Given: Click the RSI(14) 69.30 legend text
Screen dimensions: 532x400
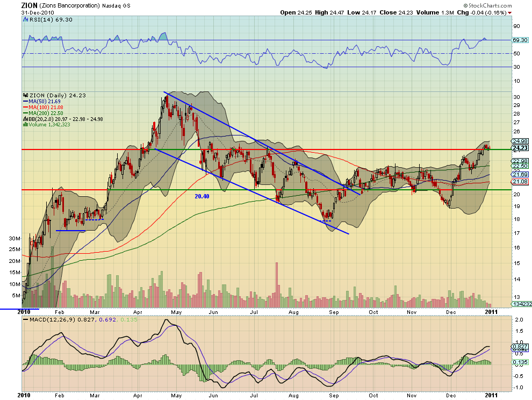Looking at the screenshot, I should [x=51, y=20].
